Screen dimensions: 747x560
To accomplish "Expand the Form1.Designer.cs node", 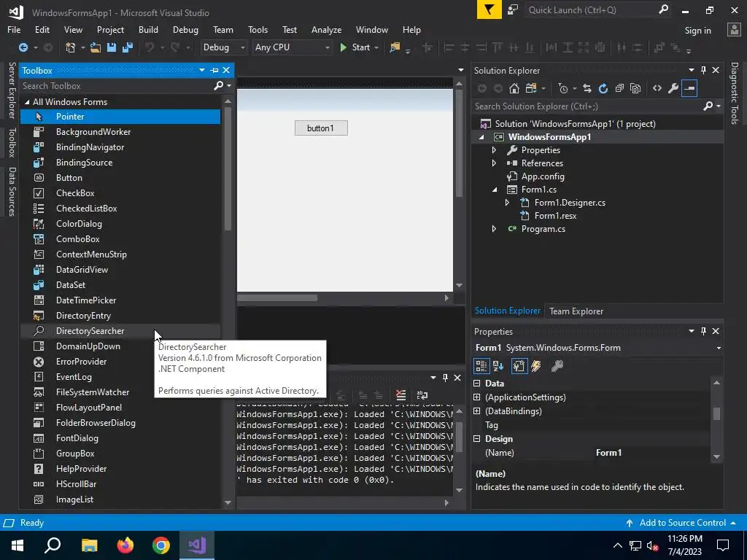I will 508,203.
